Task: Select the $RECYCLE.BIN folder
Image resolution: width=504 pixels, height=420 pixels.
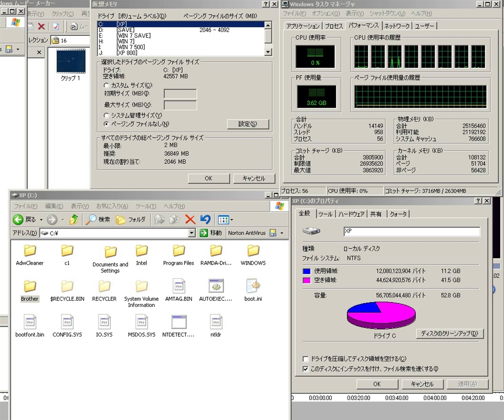Action: click(67, 291)
